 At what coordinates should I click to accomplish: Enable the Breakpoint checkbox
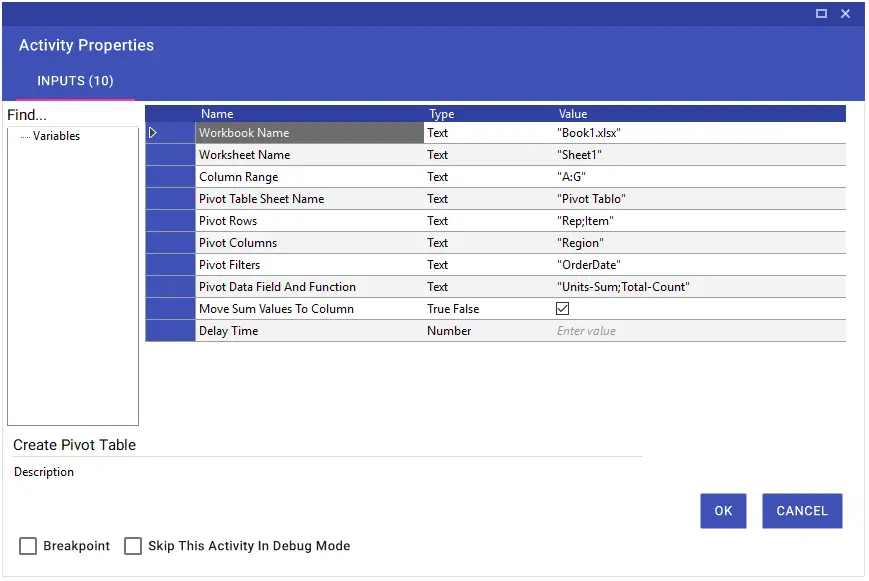[28, 546]
